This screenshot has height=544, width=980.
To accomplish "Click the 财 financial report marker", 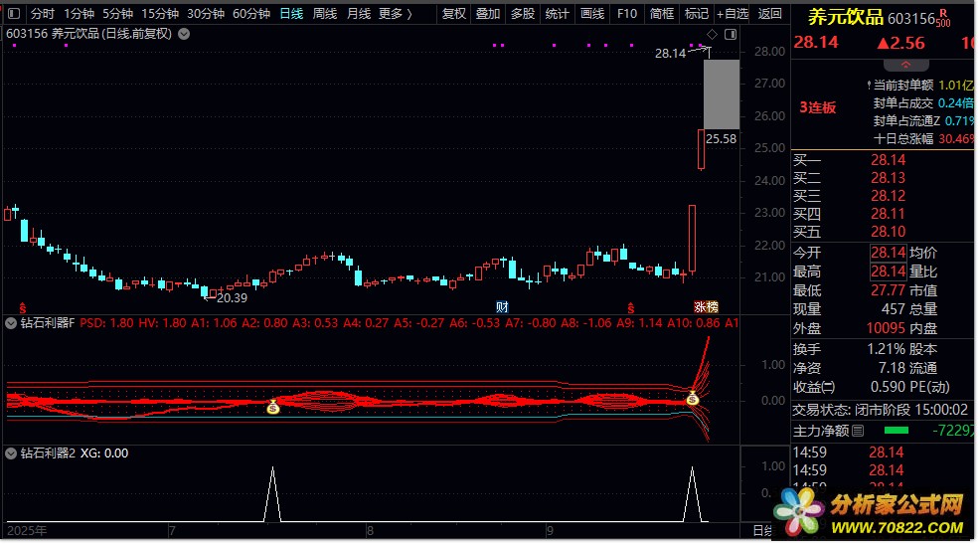I will point(502,305).
